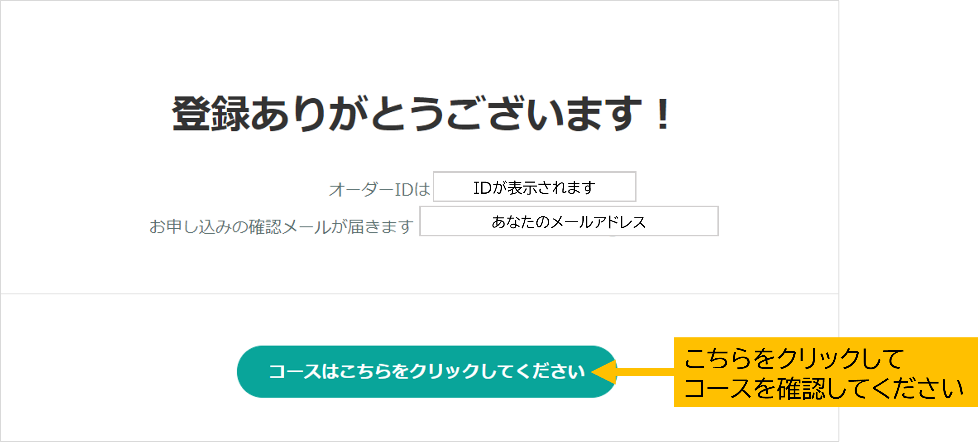
Task: Click the yellow こちらをクリックして callout box
Action: pyautogui.click(x=826, y=372)
